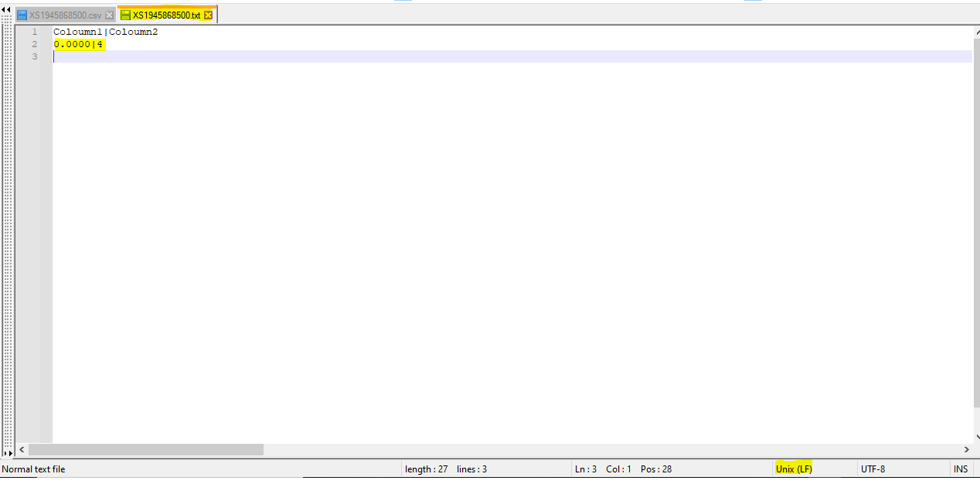980x501 pixels.
Task: Toggle INS insert mode in status bar
Action: pyautogui.click(x=961, y=469)
